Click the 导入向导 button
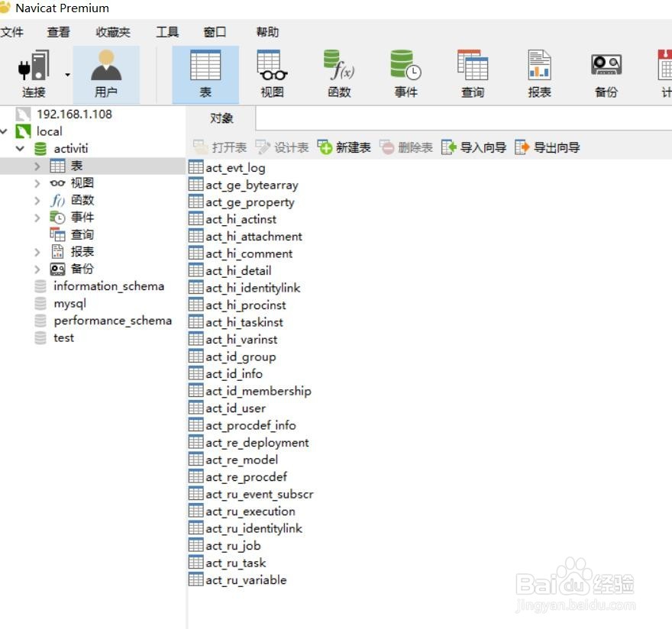The width and height of the screenshot is (672, 629). click(473, 148)
